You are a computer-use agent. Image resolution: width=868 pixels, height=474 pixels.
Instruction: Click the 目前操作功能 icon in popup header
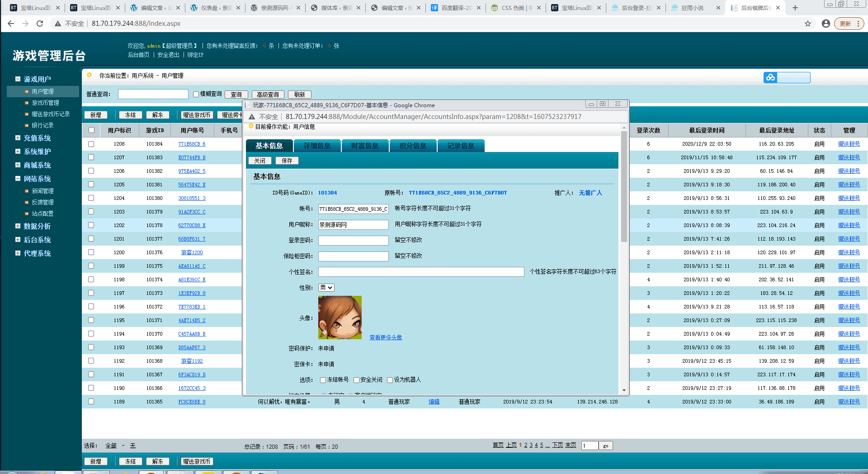[x=250, y=127]
